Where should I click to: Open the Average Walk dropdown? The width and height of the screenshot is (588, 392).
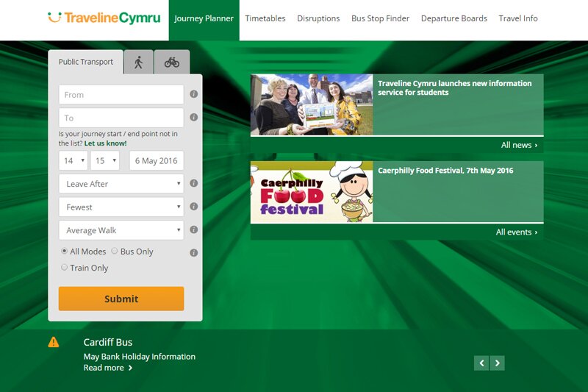coord(121,230)
